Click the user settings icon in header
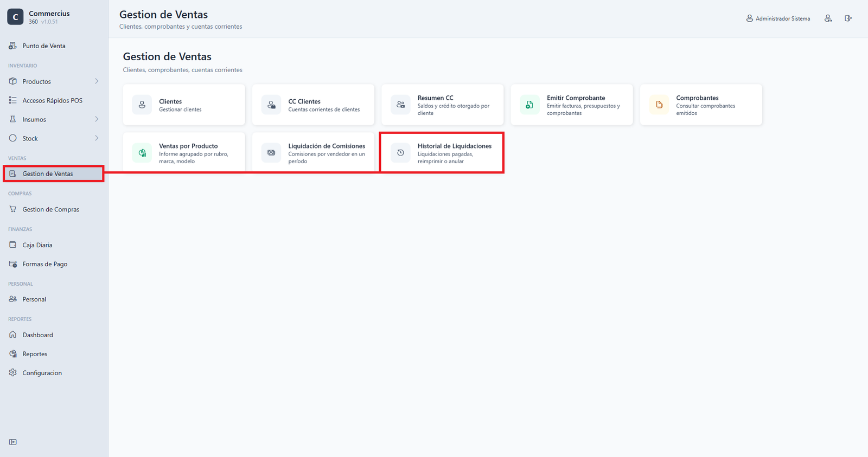This screenshot has width=868, height=457. (828, 18)
